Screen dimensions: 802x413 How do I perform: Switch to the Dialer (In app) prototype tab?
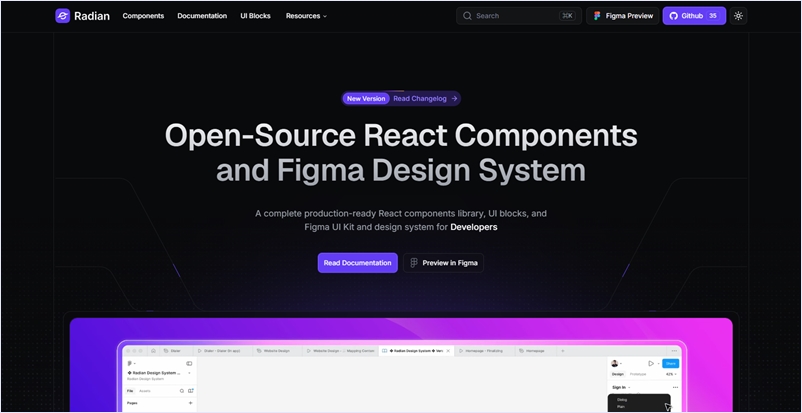click(x=223, y=351)
